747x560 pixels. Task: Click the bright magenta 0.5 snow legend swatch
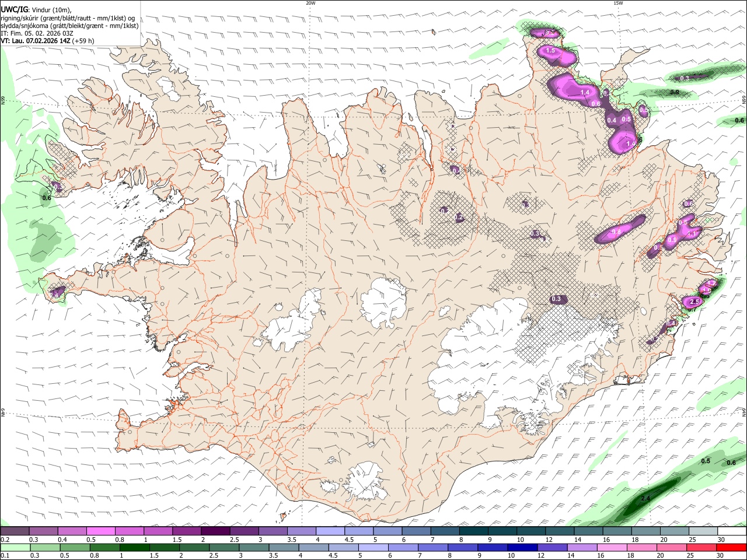[x=101, y=531]
